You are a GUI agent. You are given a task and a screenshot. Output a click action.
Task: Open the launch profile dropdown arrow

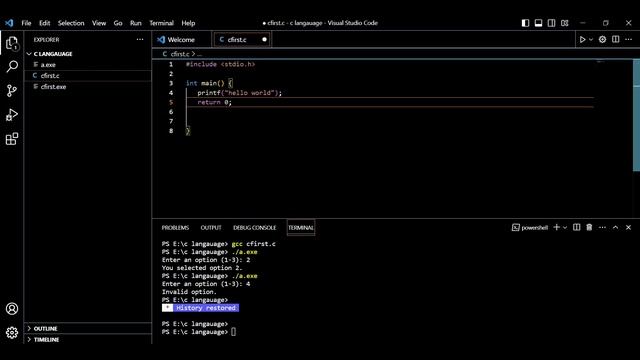pyautogui.click(x=565, y=227)
